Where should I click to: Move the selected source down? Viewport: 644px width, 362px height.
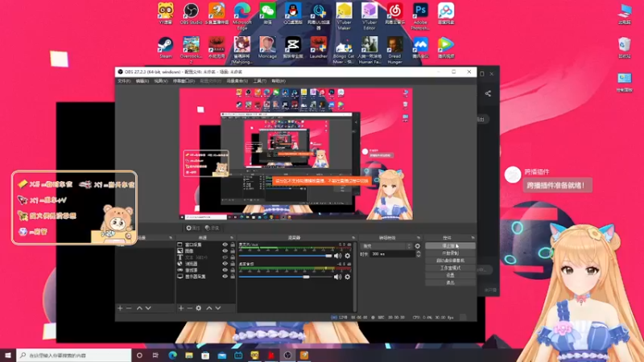[x=218, y=308]
